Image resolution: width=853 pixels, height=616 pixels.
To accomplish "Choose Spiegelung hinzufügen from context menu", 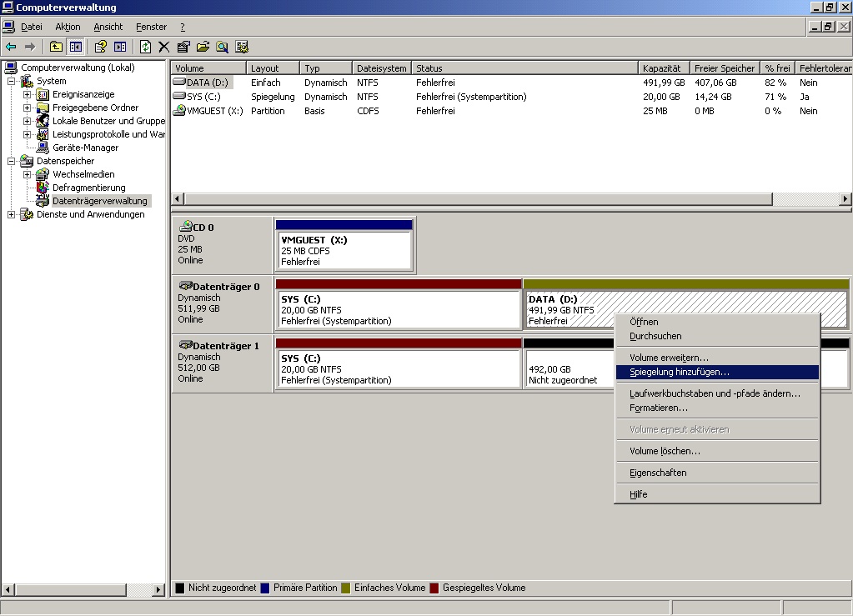I will tap(679, 372).
